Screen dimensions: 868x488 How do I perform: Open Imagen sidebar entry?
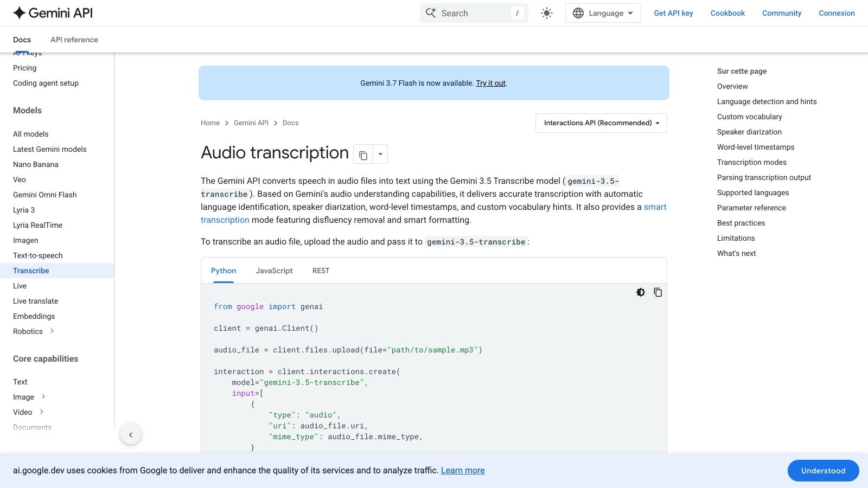[25, 240]
